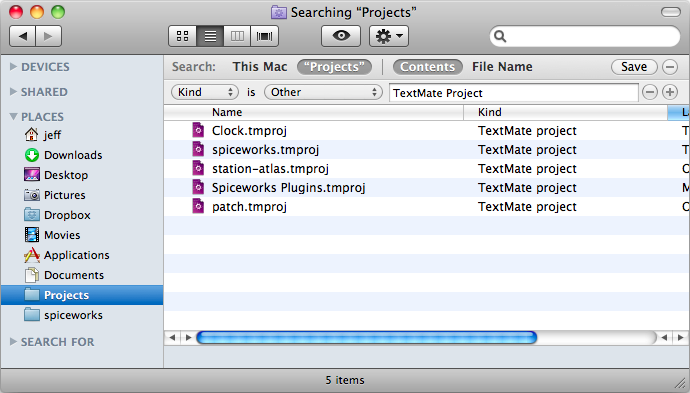Open Applications in the sidebar
The image size is (690, 393).
[x=66, y=255]
